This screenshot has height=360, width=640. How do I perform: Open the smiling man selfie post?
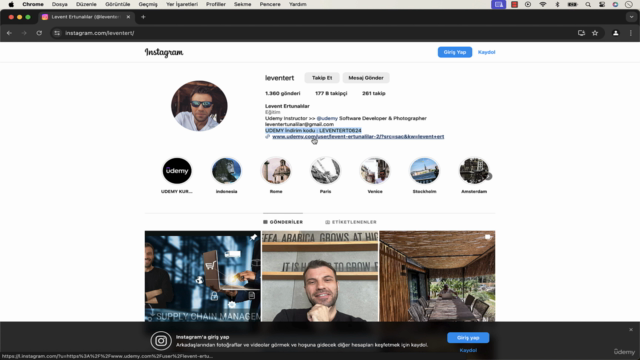click(320, 276)
